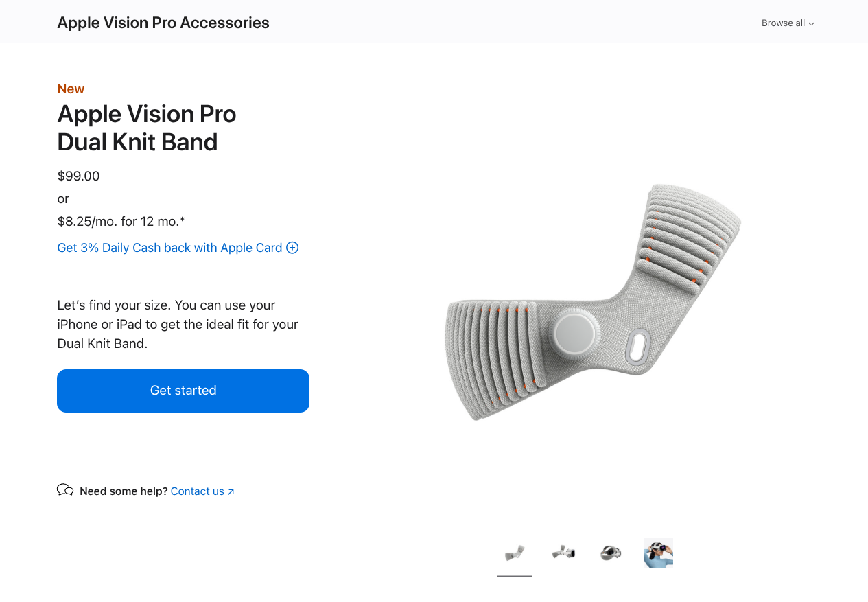Viewport: 868px width, 602px height.
Task: Click the Apple Vision Pro Dual Knit Band title
Action: (x=147, y=128)
